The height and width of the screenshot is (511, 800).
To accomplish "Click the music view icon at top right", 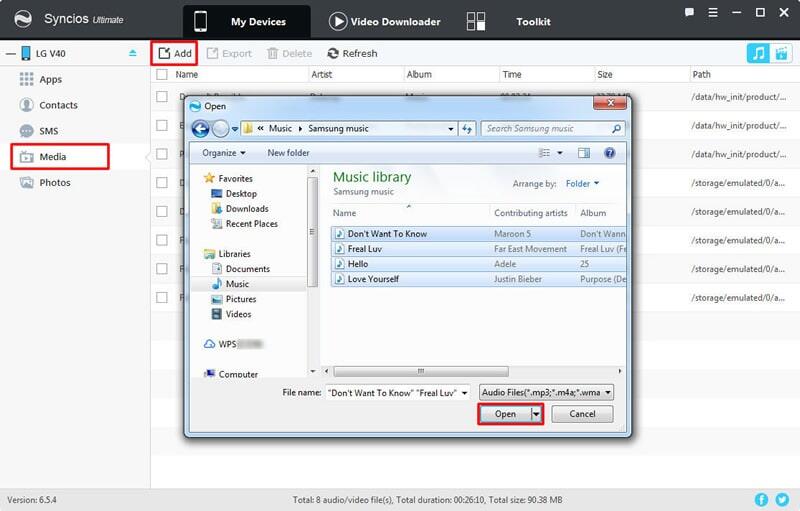I will coord(758,53).
